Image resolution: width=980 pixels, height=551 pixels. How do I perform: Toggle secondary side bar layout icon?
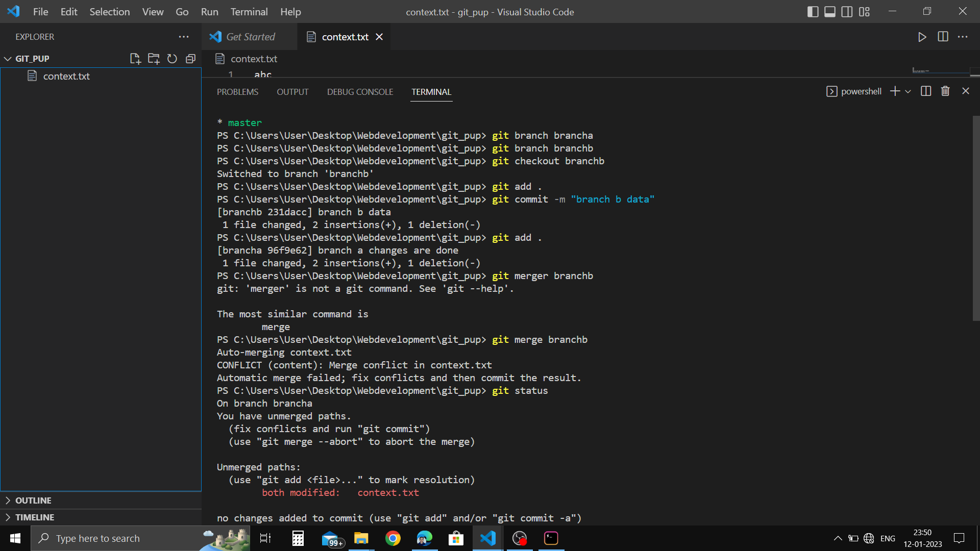pos(847,12)
